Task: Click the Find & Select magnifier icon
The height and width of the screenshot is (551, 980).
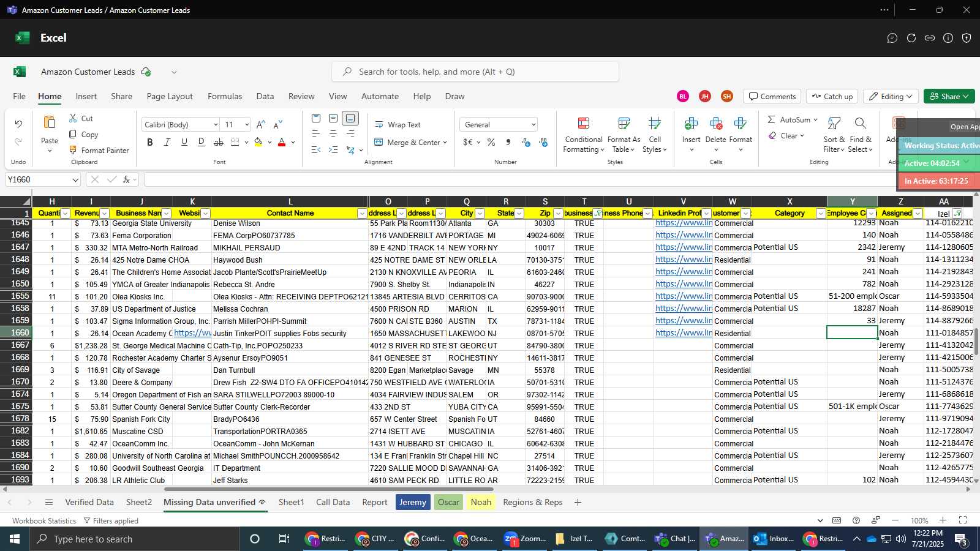Action: point(860,124)
